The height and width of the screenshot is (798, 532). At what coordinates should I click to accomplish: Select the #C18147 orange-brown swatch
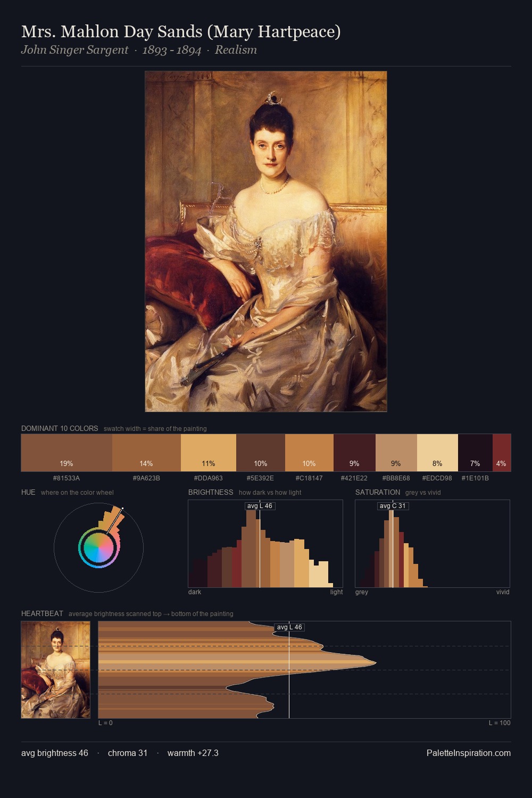pyautogui.click(x=309, y=453)
